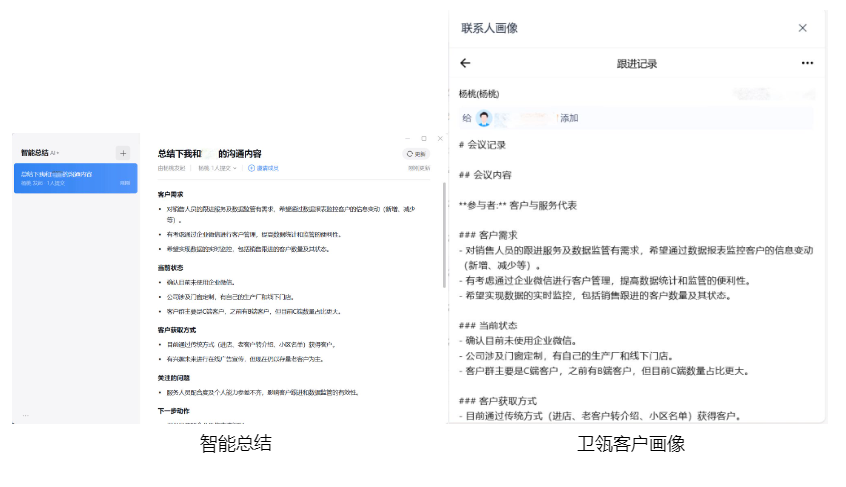The image size is (846, 487).
Task: Click the plus icon to add a new summary
Action: [x=123, y=153]
